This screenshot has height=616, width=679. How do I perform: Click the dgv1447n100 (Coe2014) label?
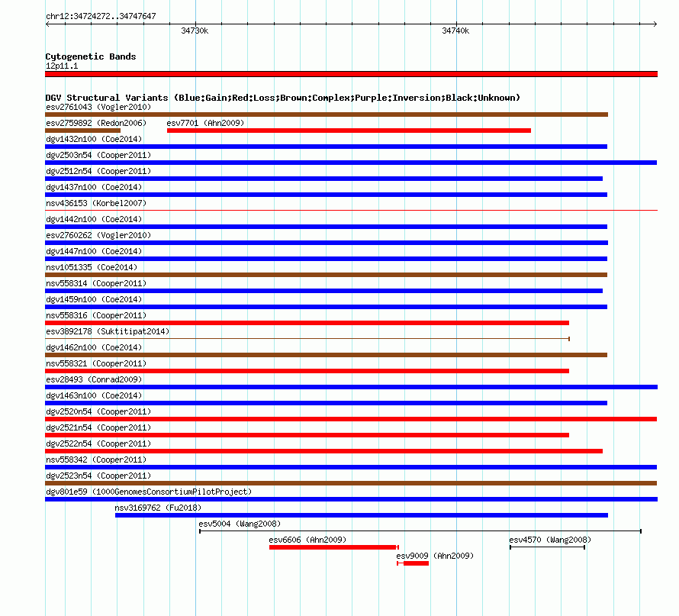click(x=94, y=251)
